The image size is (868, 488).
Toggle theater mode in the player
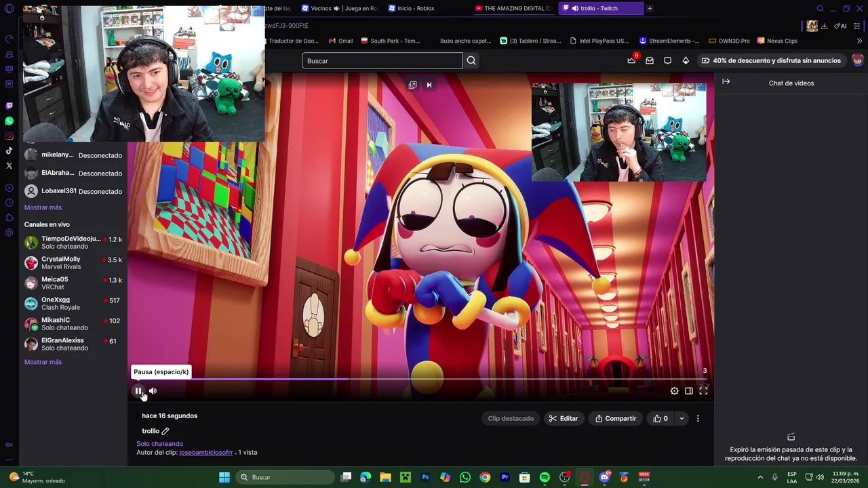click(x=689, y=390)
